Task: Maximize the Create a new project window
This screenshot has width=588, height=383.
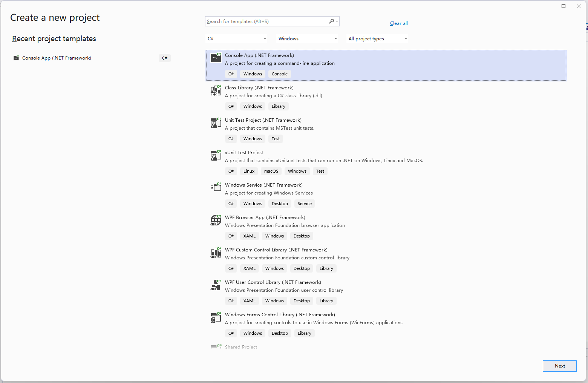Action: click(x=563, y=6)
